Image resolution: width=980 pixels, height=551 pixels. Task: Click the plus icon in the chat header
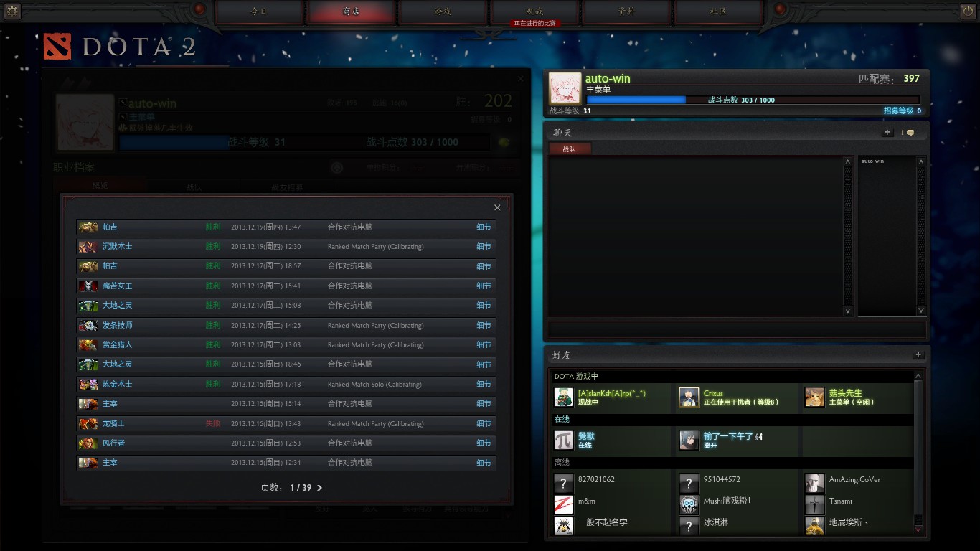pyautogui.click(x=887, y=133)
